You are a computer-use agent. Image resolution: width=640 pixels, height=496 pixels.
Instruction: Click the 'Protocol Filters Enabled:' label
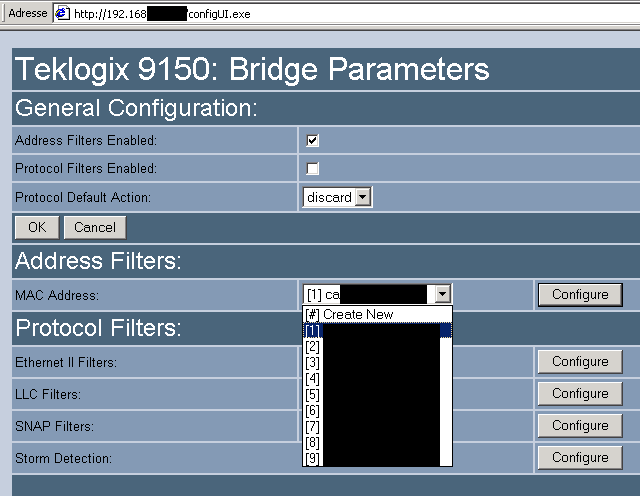click(86, 169)
